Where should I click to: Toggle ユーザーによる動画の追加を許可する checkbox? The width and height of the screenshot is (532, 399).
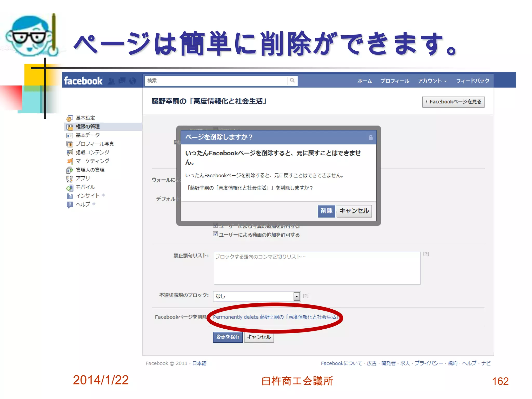[x=215, y=234]
